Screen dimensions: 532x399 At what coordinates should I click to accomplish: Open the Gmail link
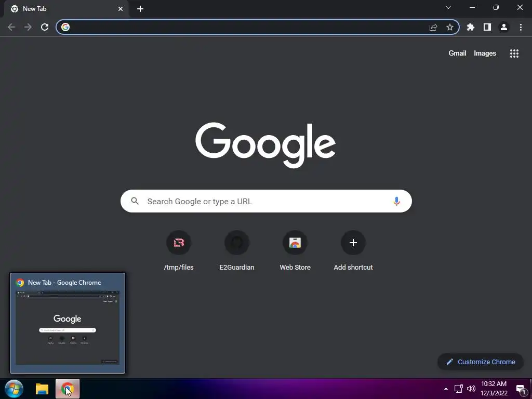(457, 54)
